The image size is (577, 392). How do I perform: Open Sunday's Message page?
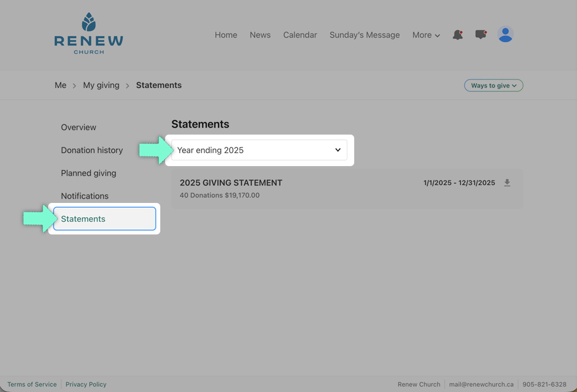point(364,35)
